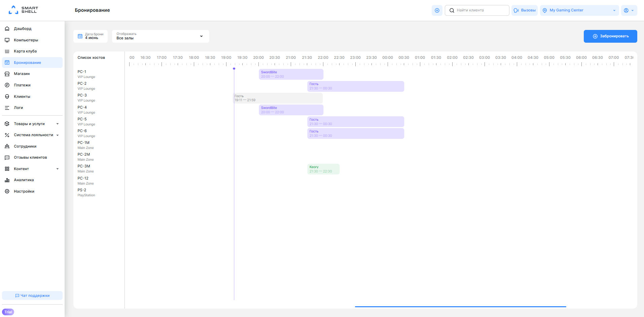This screenshot has width=644, height=317.
Task: Click the Карта клуба grid icon
Action: pos(7,51)
